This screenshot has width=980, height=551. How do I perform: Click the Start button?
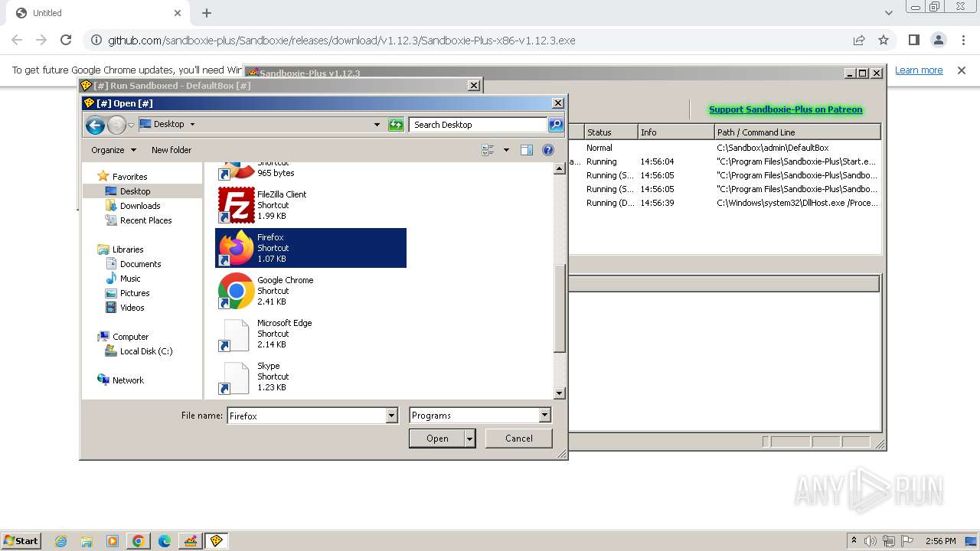click(21, 541)
